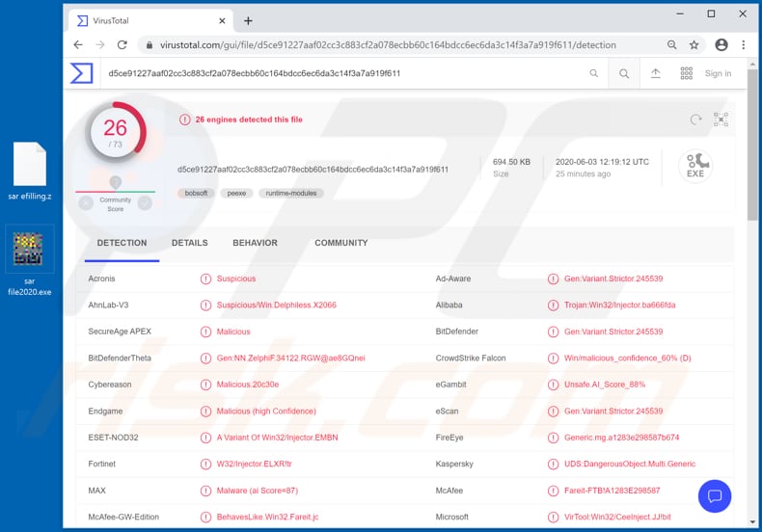Viewport: 762px width, 532px height.
Task: Click the EXE file type icon
Action: [x=695, y=166]
